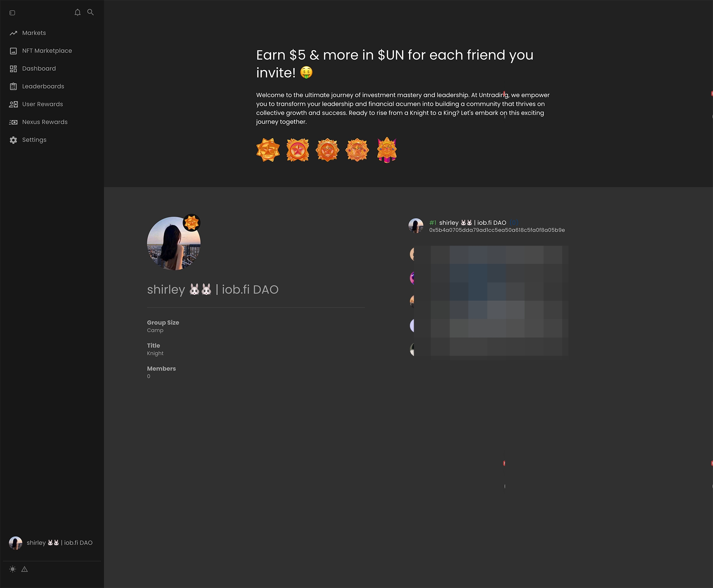Select Nexus Rewards in the sidebar

point(45,122)
